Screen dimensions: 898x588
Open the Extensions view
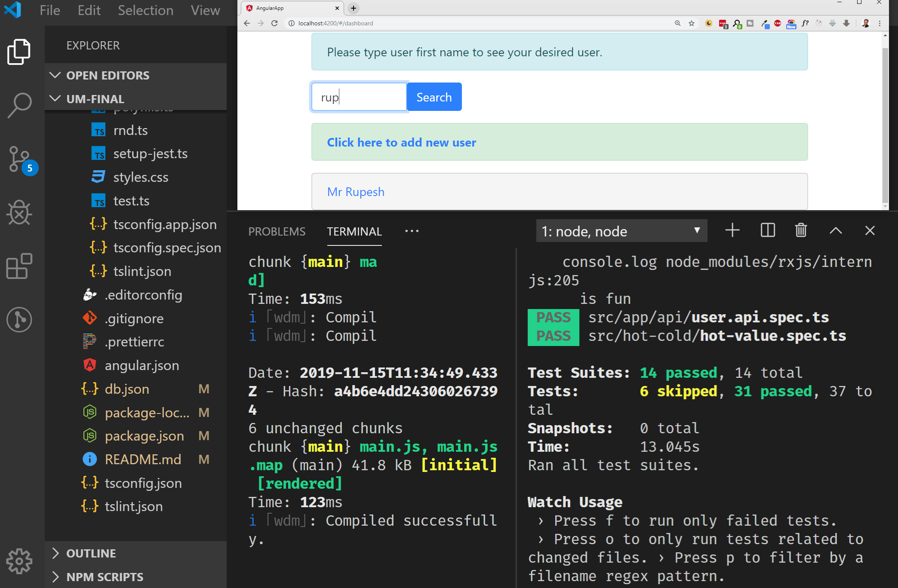click(x=19, y=266)
